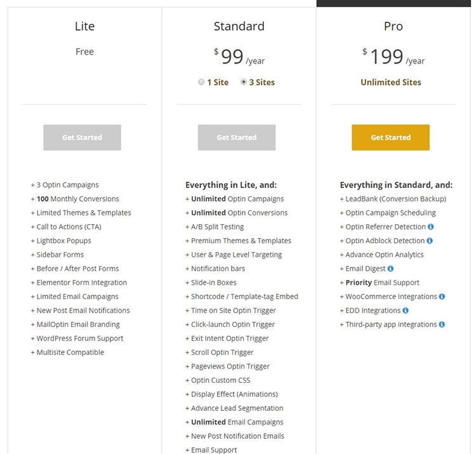Click Get Started under Standard plan
Viewport: 476px width, 454px height.
pos(237,137)
